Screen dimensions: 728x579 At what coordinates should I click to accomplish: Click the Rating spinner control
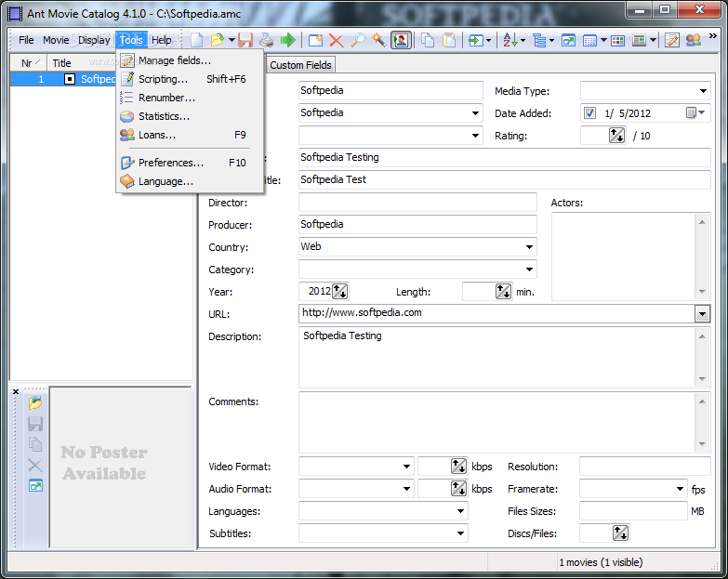[x=616, y=136]
